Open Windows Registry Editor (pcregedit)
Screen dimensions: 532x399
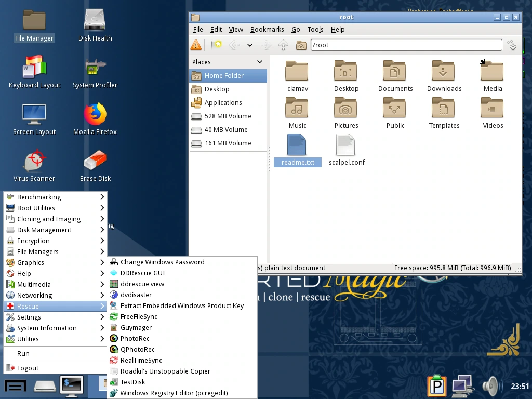click(x=182, y=393)
